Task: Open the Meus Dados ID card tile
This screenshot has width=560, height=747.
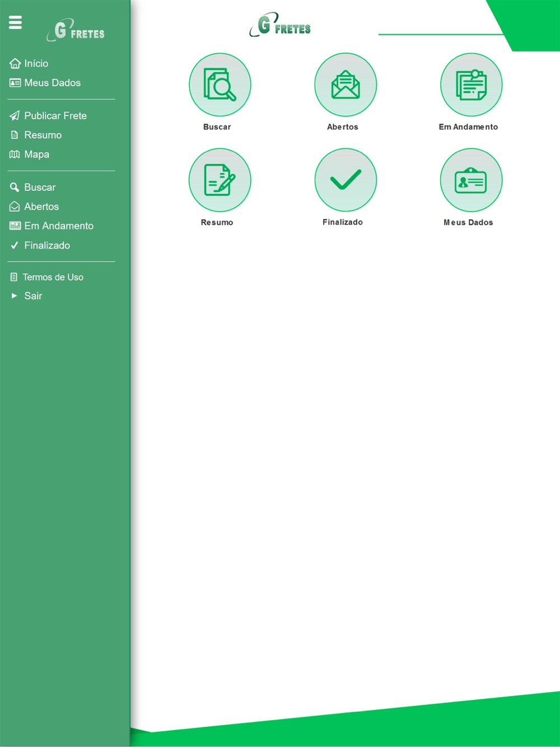Action: (471, 180)
